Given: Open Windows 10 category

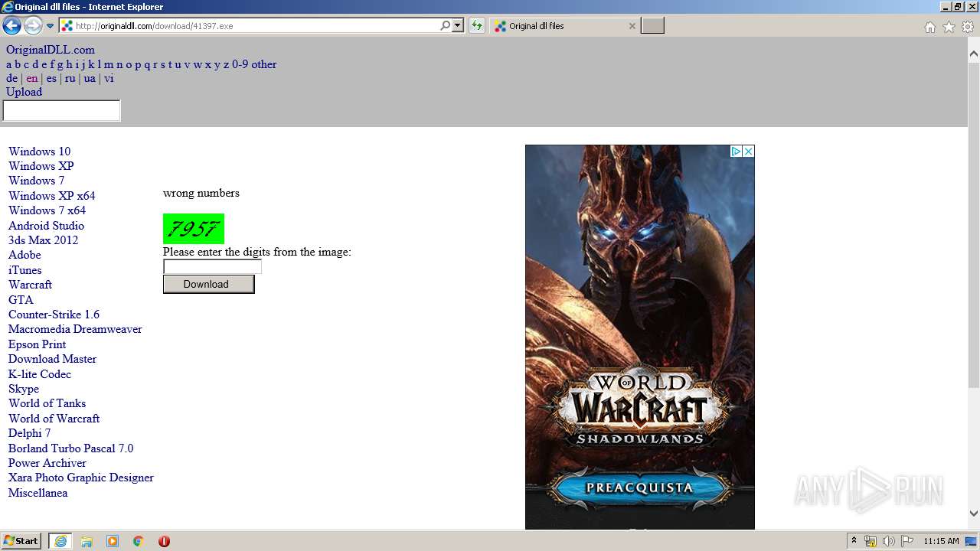Looking at the screenshot, I should click(x=39, y=152).
